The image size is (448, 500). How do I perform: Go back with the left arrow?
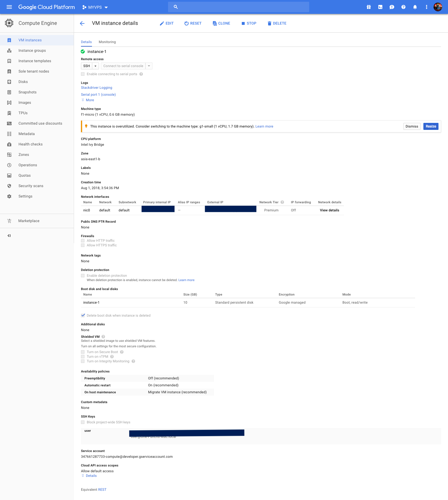[82, 23]
